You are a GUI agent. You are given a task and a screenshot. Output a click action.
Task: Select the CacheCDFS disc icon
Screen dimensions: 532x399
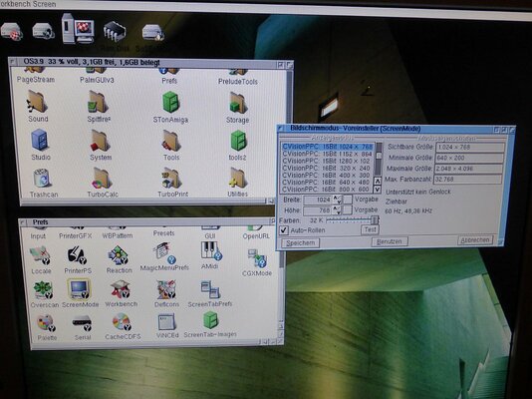tap(122, 322)
